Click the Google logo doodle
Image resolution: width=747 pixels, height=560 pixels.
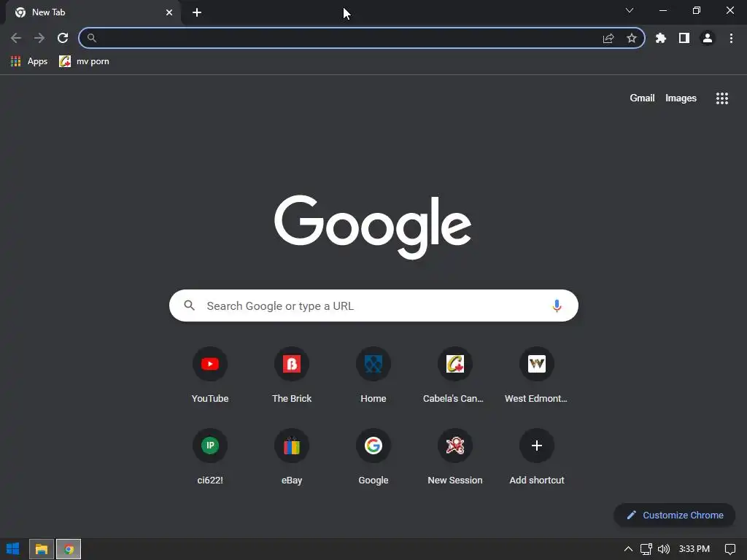point(373,227)
